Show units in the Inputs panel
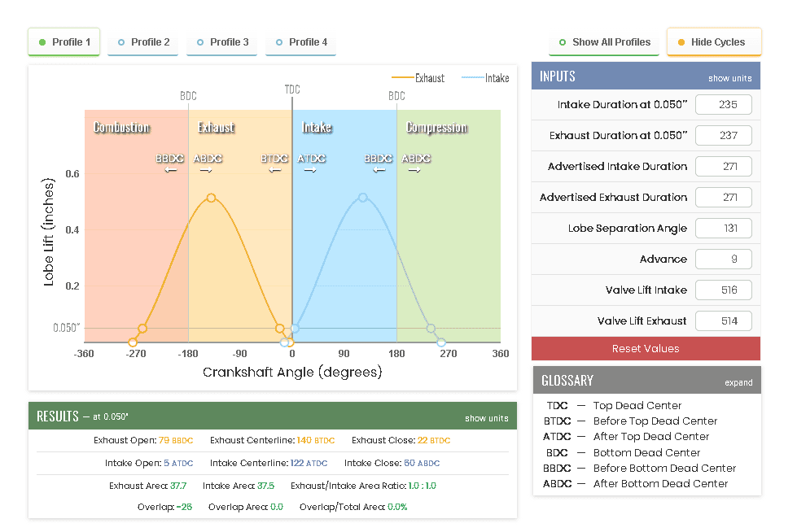Screen dimensions: 797x532 pyautogui.click(x=730, y=78)
